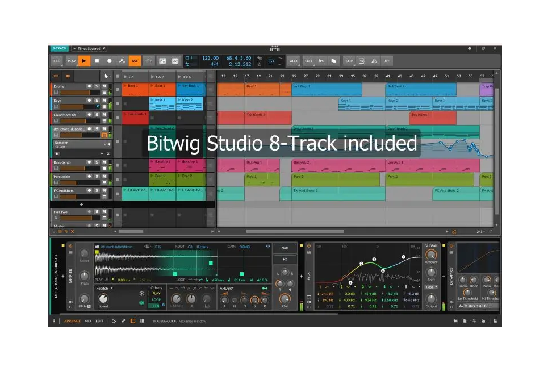Arm record on the Bass-Synth track
This screenshot has width=552, height=392.
tap(89, 162)
